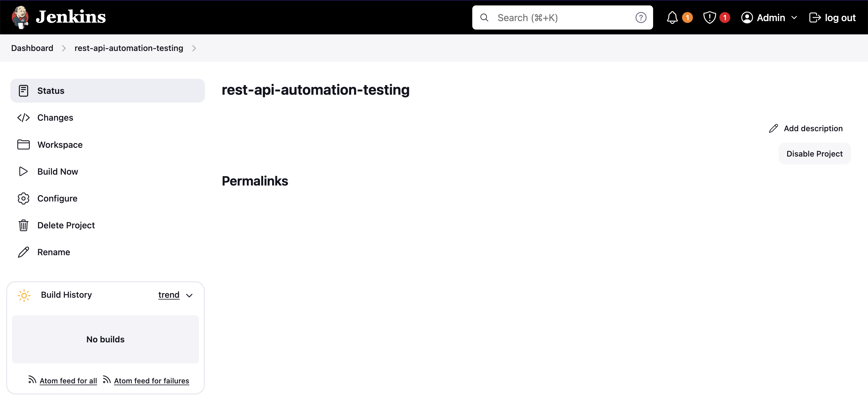Click the notifications bell icon
The image size is (868, 403).
pyautogui.click(x=672, y=17)
